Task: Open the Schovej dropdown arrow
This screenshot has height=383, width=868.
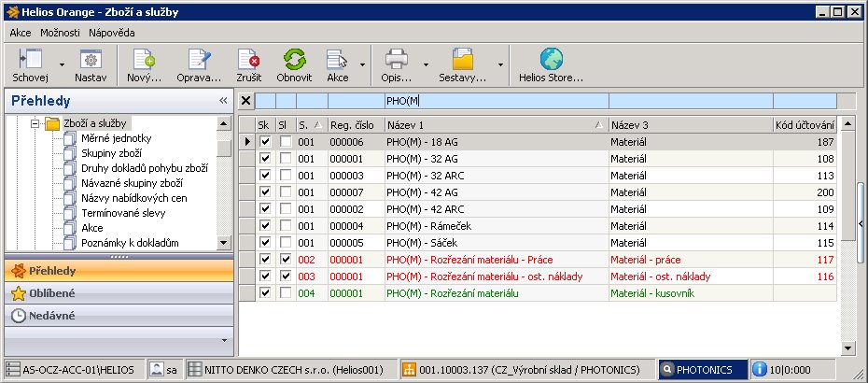Action: click(62, 64)
